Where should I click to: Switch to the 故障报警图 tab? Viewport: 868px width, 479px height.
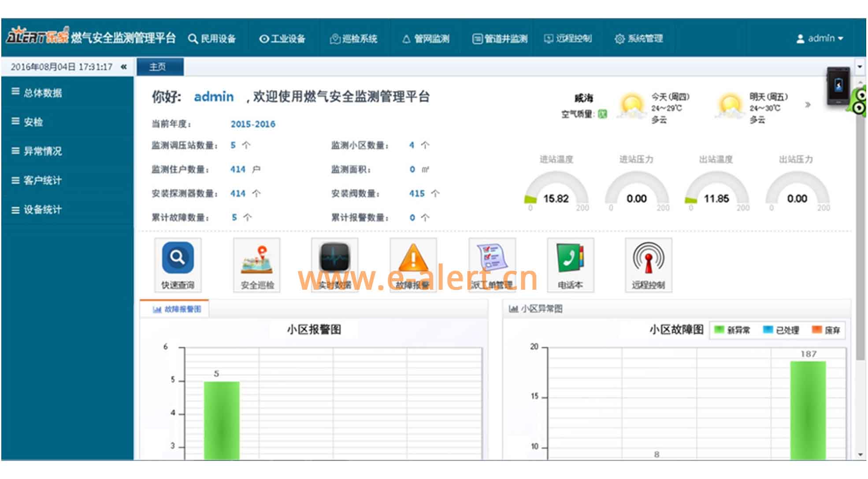(x=177, y=309)
